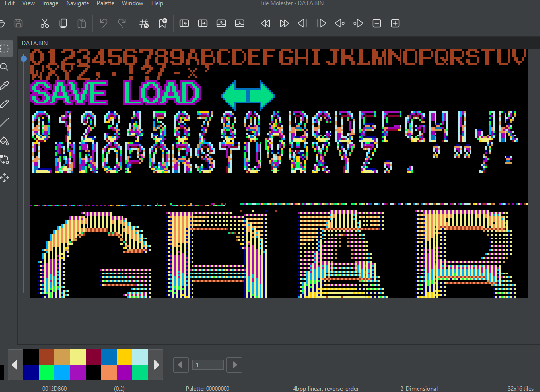540x392 pixels.
Task: Open the Palette menu
Action: click(x=105, y=3)
